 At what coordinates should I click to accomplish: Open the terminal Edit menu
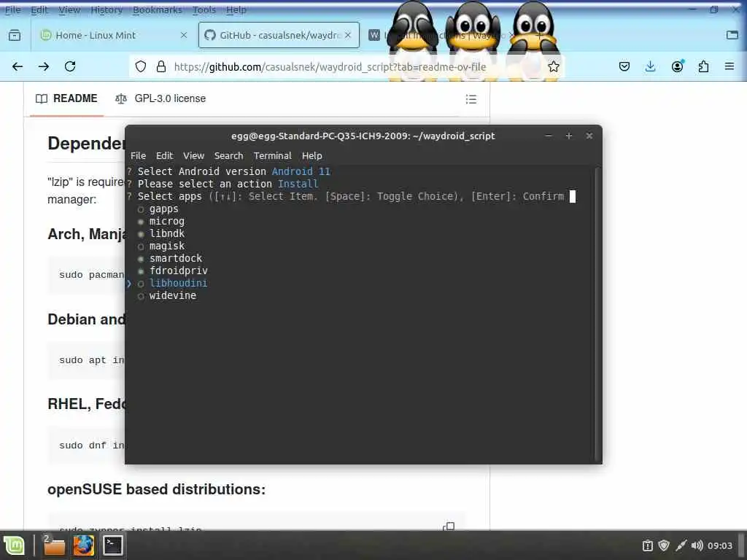pos(164,156)
